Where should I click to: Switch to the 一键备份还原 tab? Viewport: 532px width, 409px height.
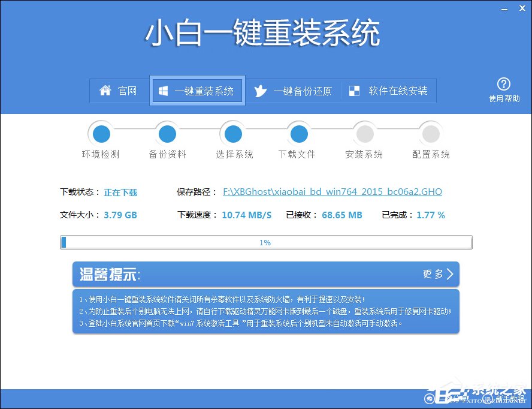295,91
